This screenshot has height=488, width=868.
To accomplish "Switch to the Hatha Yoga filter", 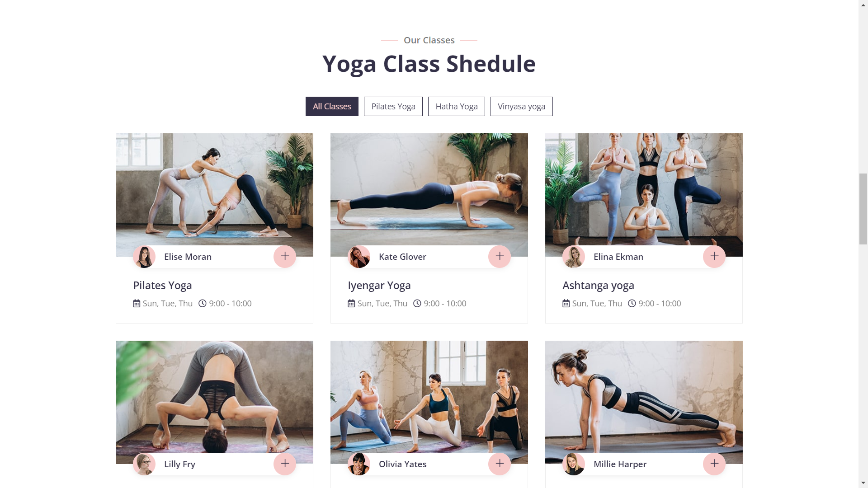I will tap(457, 107).
